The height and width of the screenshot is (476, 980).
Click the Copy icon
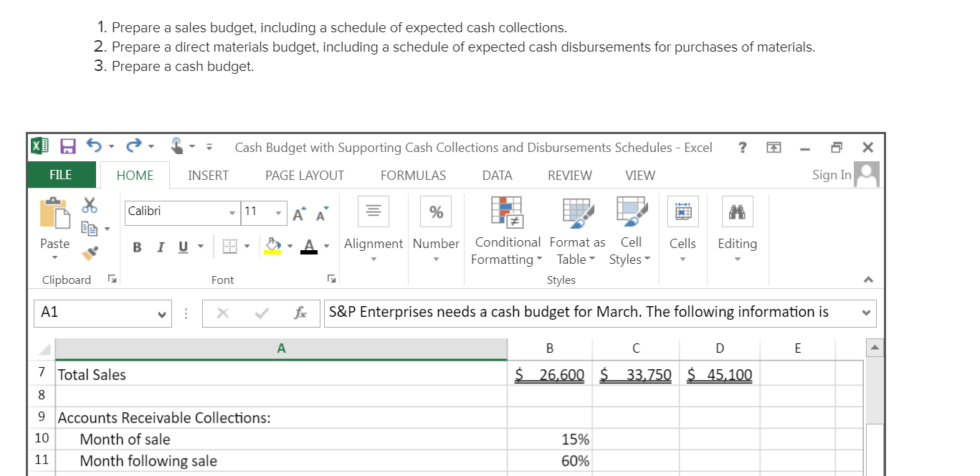[x=90, y=229]
